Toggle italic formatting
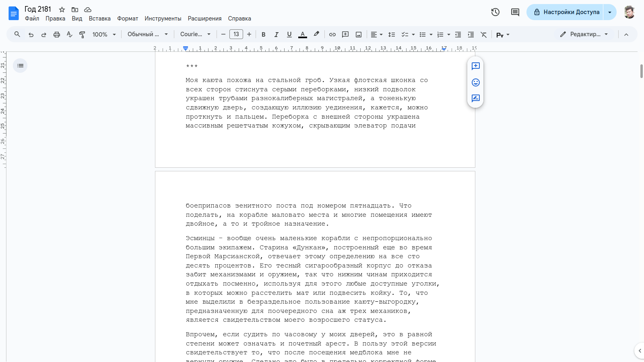The image size is (644, 362). click(277, 35)
